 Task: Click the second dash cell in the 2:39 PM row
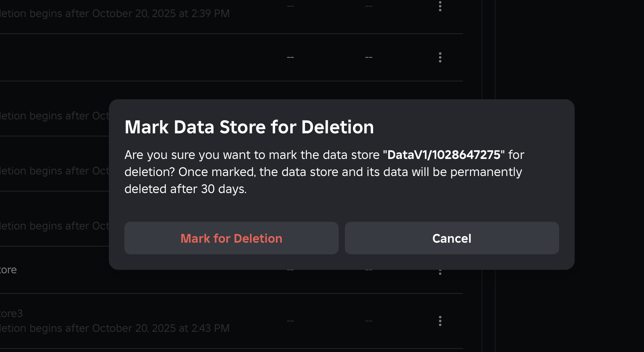[x=368, y=6]
